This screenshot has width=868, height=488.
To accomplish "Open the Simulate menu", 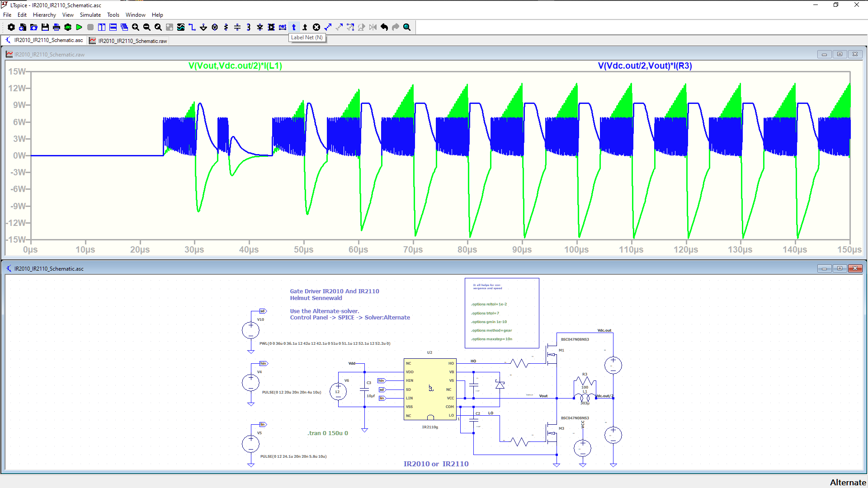I will click(x=90, y=15).
